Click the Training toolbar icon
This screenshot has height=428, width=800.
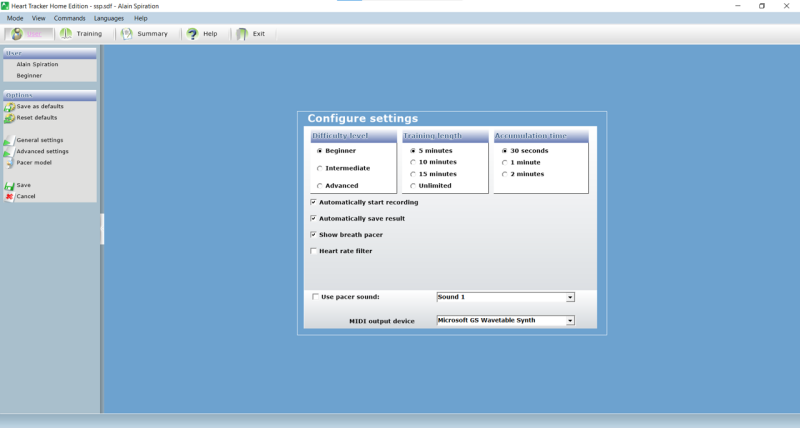[x=66, y=34]
